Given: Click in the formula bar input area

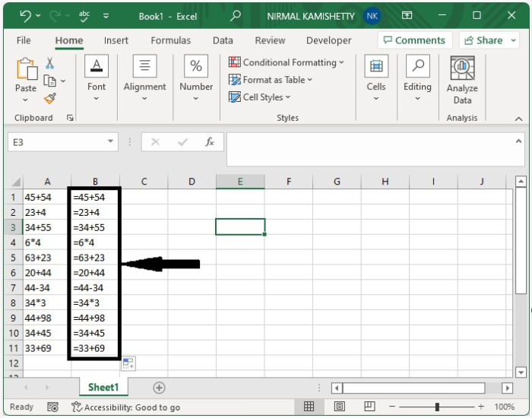Looking at the screenshot, I should [x=370, y=149].
